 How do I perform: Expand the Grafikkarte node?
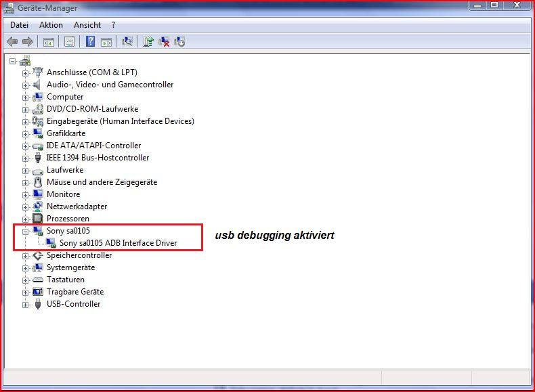25,134
